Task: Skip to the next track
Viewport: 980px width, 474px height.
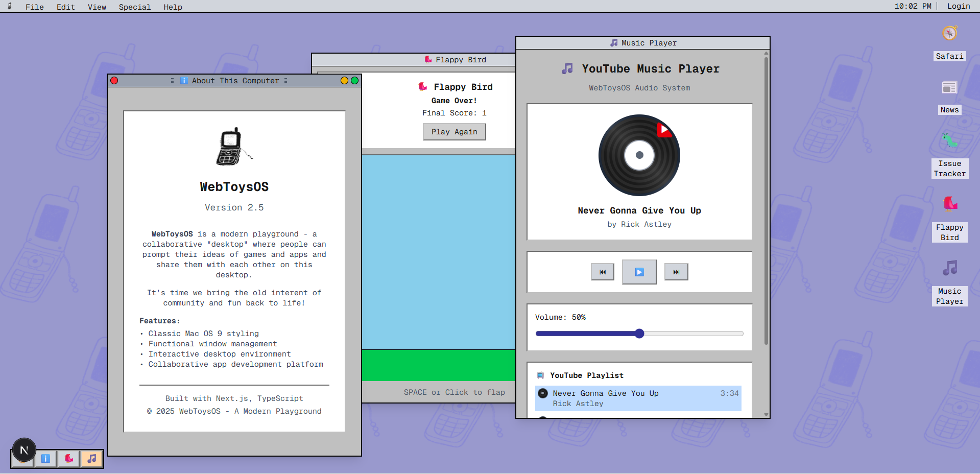Action: (x=676, y=272)
